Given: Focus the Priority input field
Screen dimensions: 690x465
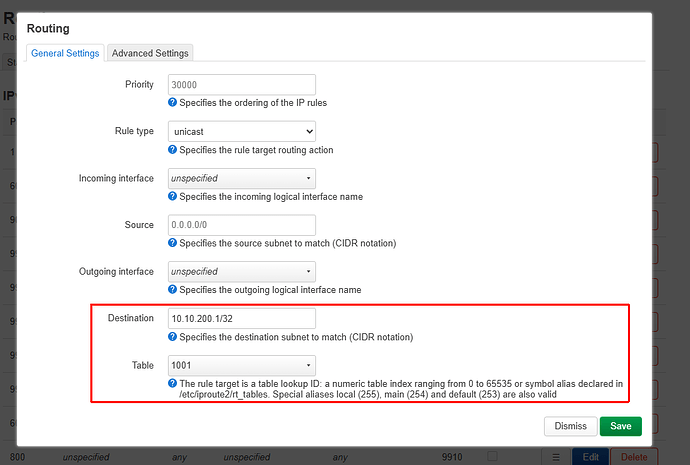Looking at the screenshot, I should click(242, 85).
